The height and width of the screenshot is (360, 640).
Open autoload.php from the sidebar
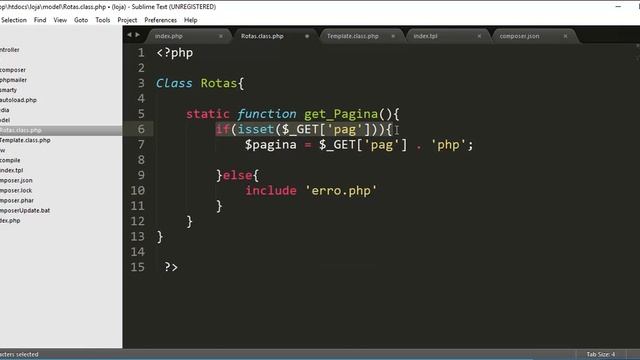coord(18,100)
